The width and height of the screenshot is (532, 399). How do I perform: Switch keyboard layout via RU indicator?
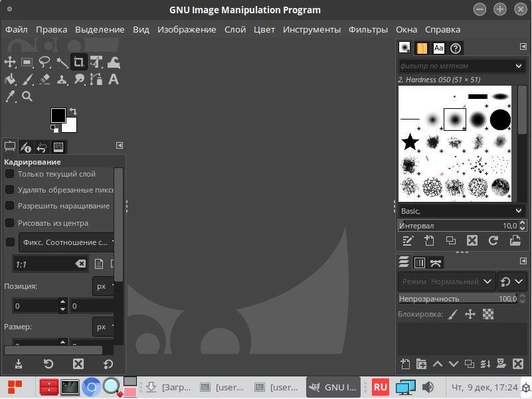(380, 387)
